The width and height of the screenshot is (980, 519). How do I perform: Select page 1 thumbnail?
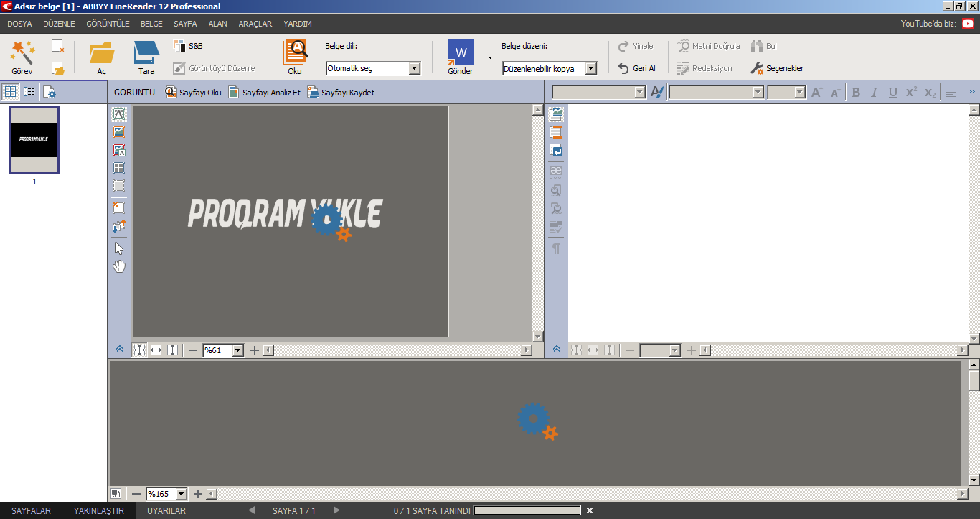pos(34,140)
